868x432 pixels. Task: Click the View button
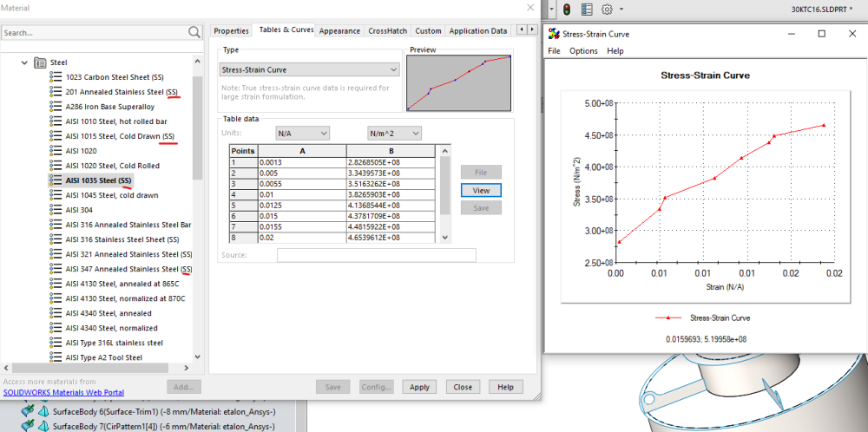coord(481,190)
